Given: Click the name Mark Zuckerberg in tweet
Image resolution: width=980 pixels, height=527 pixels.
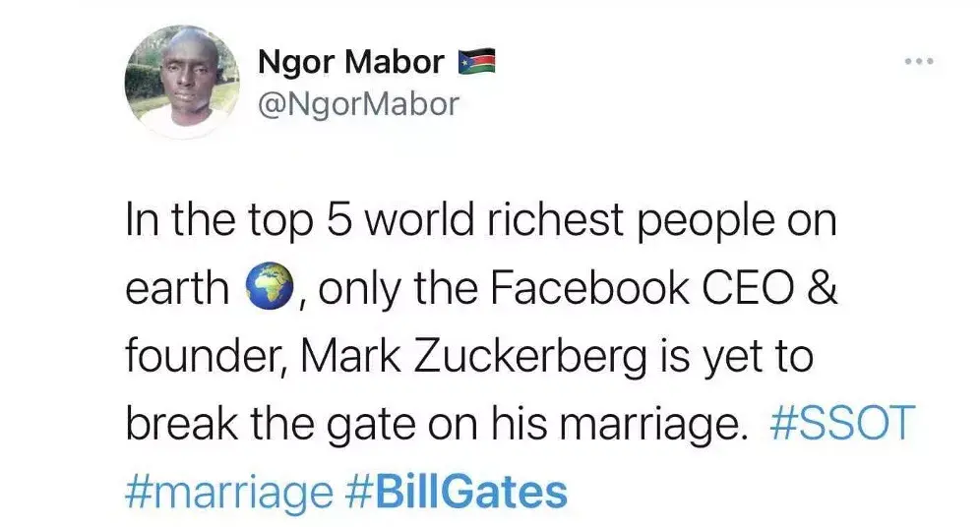Looking at the screenshot, I should pyautogui.click(x=473, y=356).
